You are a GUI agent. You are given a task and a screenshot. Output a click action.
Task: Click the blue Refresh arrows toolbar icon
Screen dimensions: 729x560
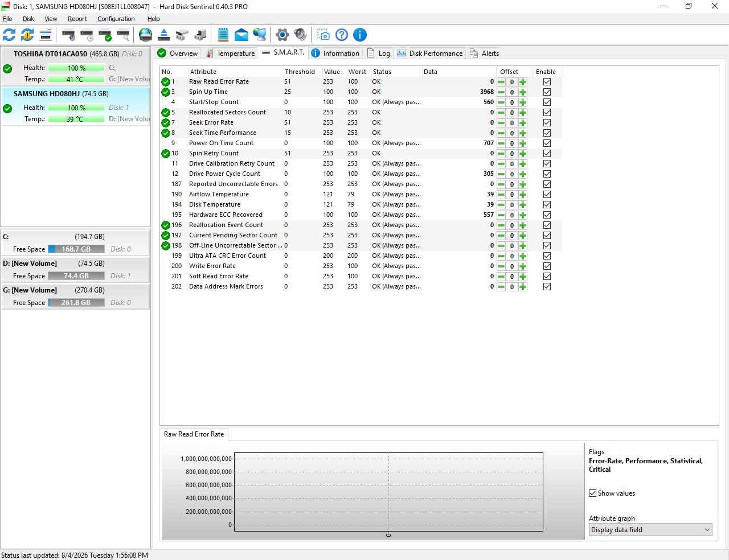point(9,35)
